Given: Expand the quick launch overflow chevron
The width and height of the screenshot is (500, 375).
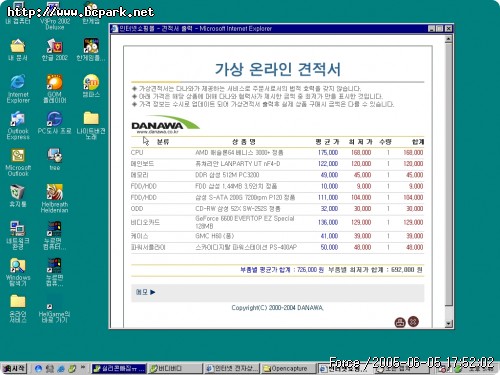Looking at the screenshot, I should [x=83, y=367].
